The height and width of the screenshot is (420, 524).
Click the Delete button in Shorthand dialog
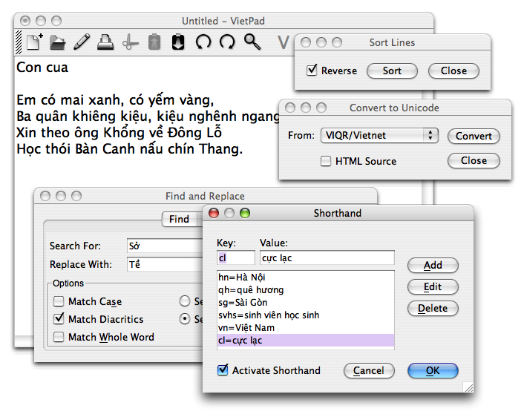tap(433, 308)
